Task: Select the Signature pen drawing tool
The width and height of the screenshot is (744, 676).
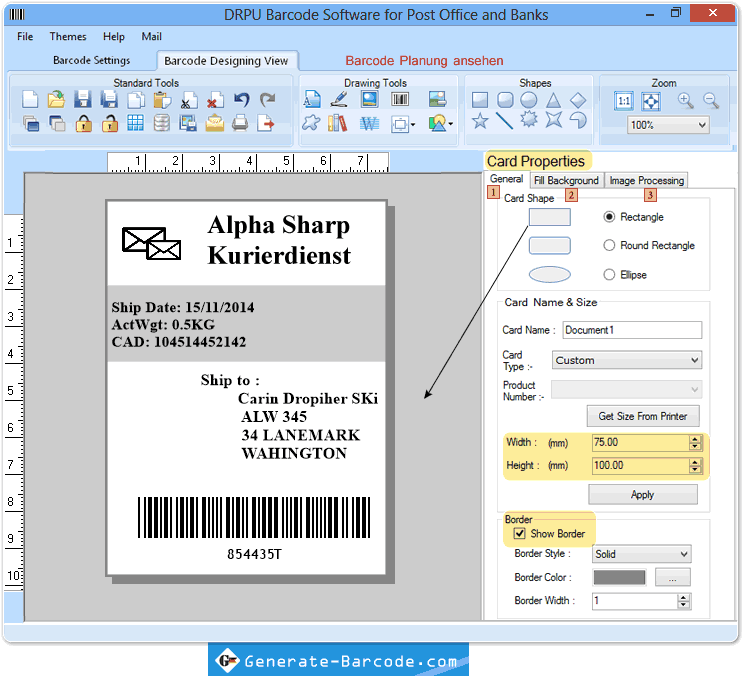Action: pos(339,100)
